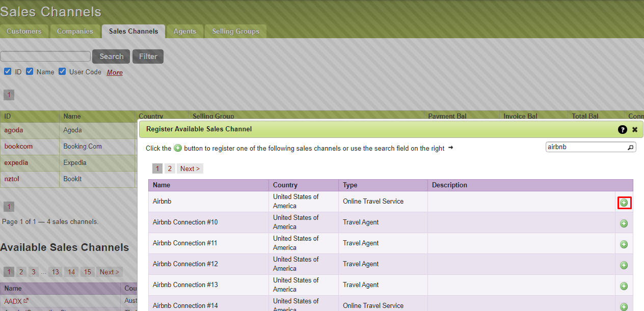Focus the main sales channel search box

click(x=45, y=56)
